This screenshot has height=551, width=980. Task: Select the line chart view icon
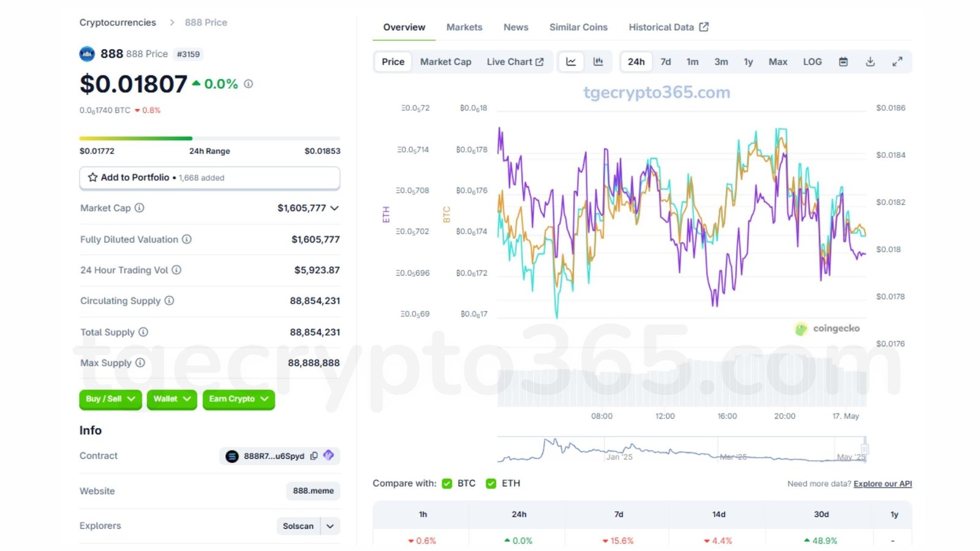tap(571, 62)
